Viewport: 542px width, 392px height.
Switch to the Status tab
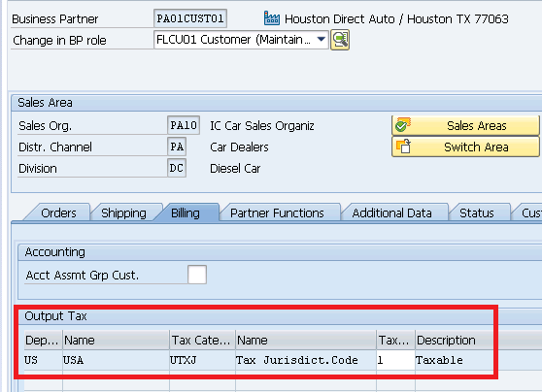(476, 213)
